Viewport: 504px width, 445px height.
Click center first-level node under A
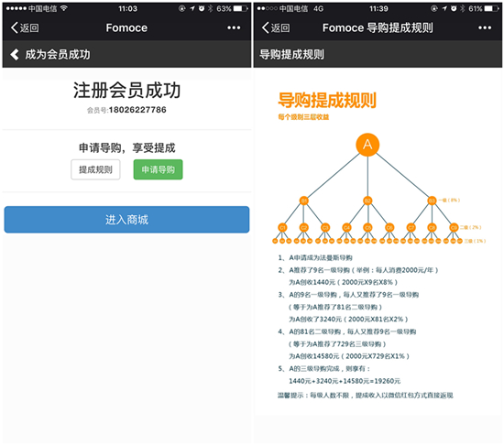367,201
